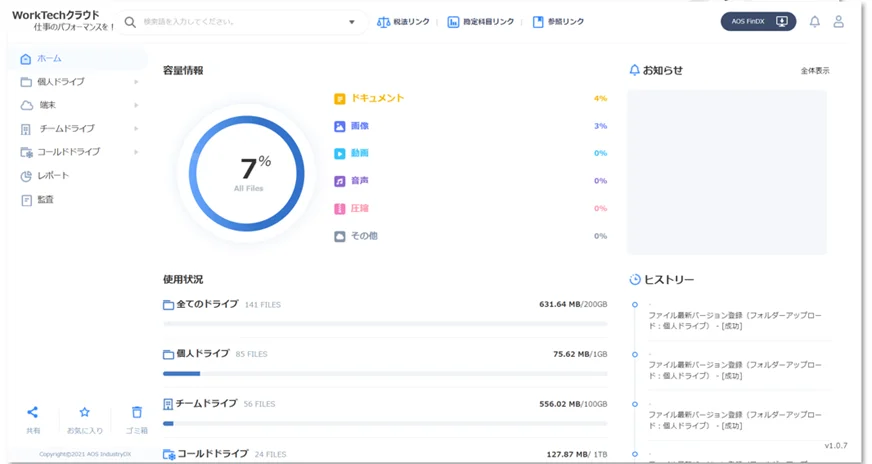Open the search box dropdown arrow
Image resolution: width=872 pixels, height=464 pixels.
(351, 22)
